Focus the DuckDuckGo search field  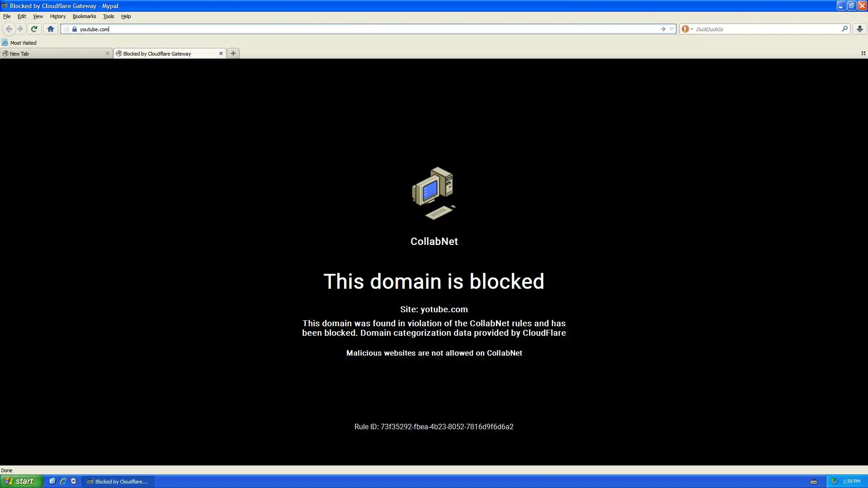click(767, 29)
